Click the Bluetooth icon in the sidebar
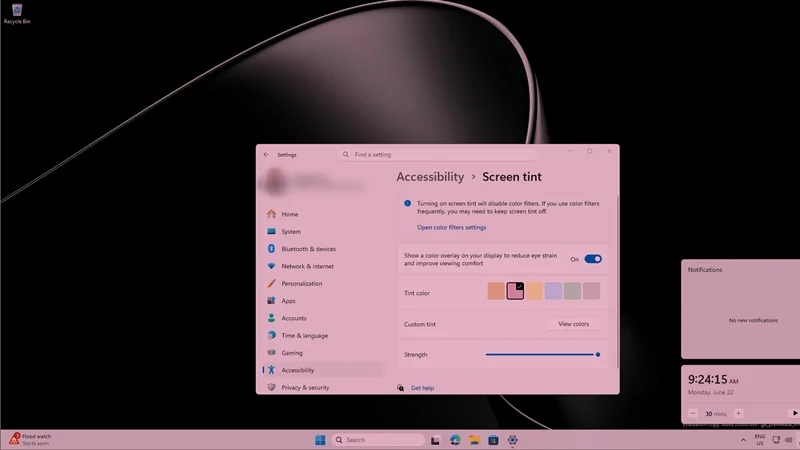Viewport: 800px width, 450px height. point(271,249)
